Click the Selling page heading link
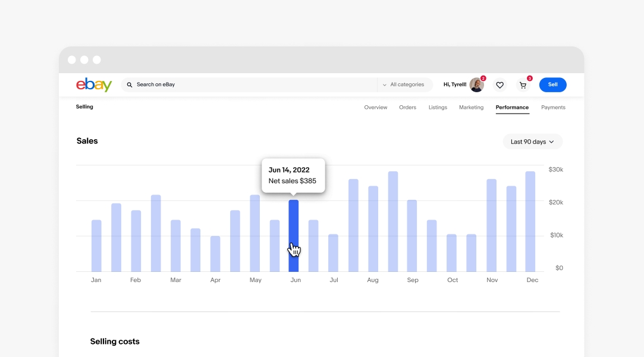Image resolution: width=644 pixels, height=357 pixels. [84, 107]
